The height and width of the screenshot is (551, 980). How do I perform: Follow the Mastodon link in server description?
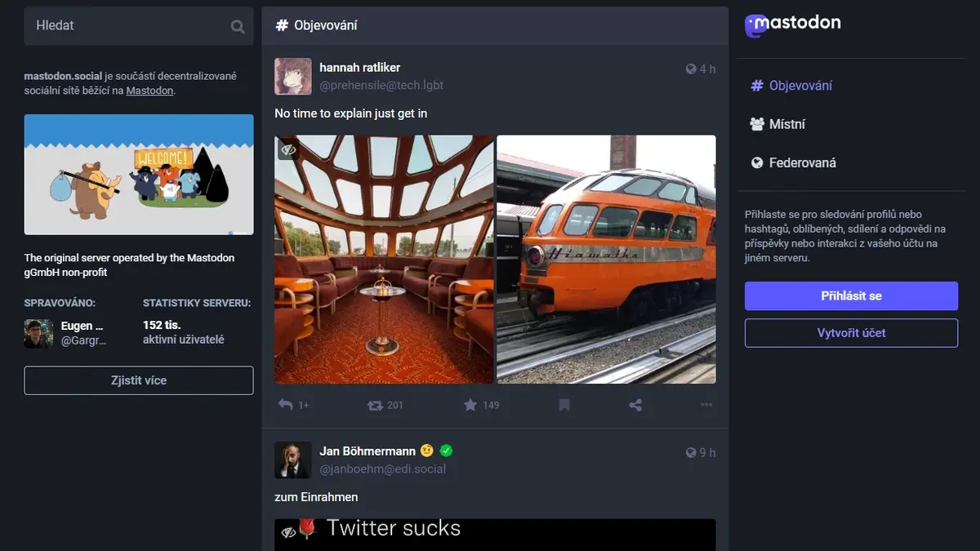[x=149, y=91]
